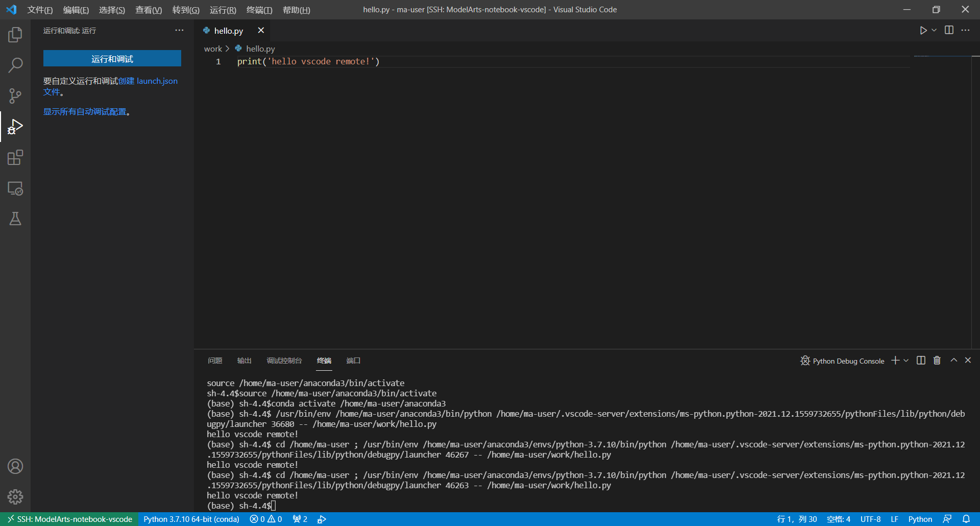Viewport: 980px width, 526px height.
Task: Open the Testing flask view
Action: coord(15,219)
